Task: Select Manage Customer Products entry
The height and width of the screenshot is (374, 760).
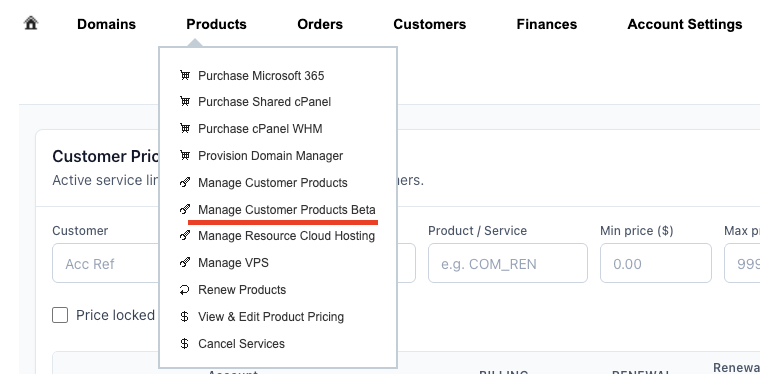Action: 273,183
